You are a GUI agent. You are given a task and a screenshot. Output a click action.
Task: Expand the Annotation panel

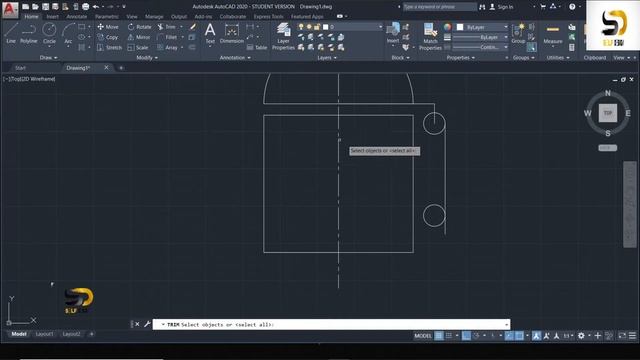[235, 58]
